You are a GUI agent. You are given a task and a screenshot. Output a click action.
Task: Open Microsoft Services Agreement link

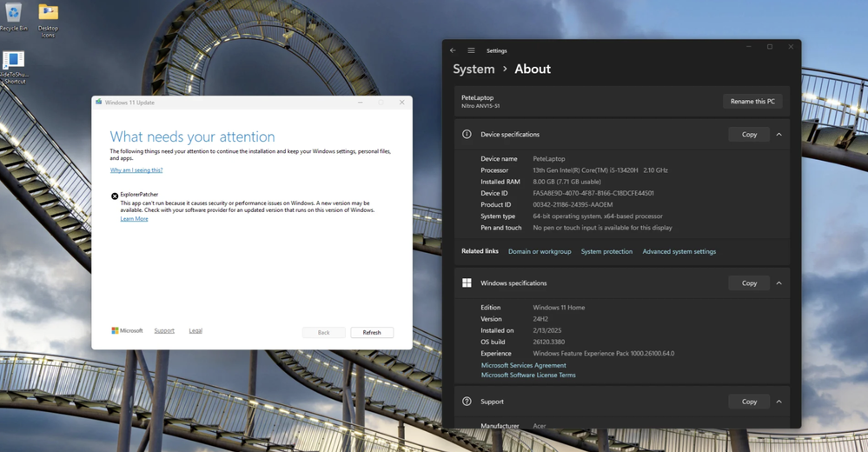click(x=524, y=366)
